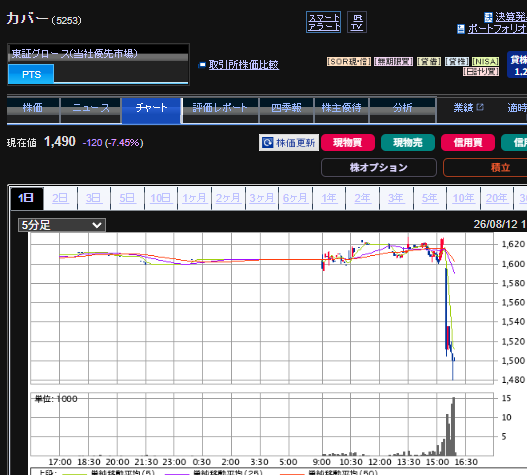Click the 1,480 price axis label

click(513, 380)
